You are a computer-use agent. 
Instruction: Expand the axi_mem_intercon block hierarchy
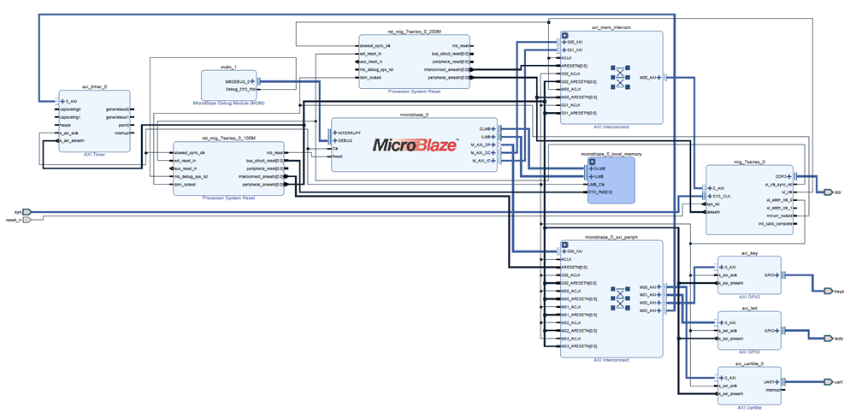(565, 35)
